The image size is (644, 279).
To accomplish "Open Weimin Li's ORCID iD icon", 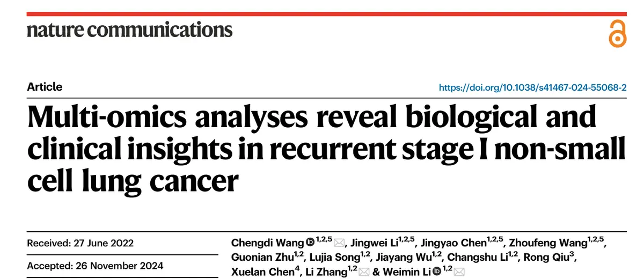I will pos(436,273).
